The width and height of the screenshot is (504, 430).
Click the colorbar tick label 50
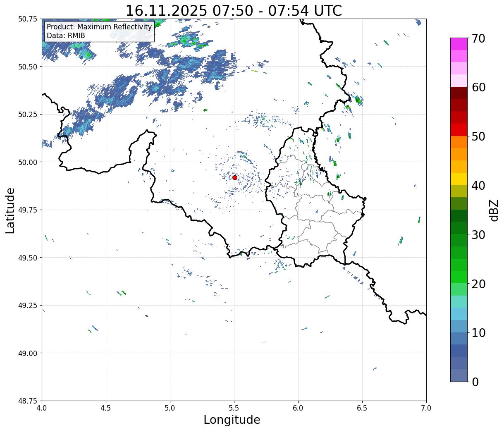click(478, 136)
